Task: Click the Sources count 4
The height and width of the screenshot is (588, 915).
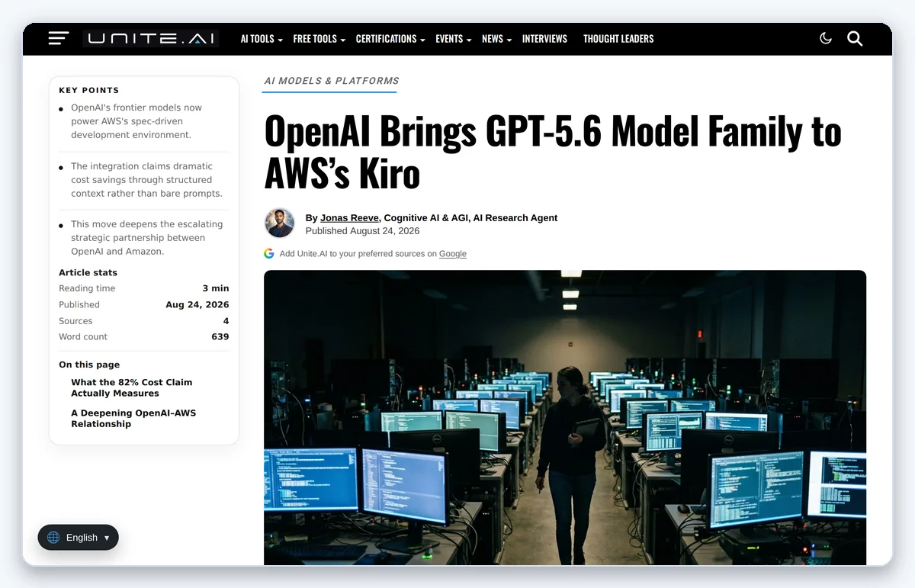Action: [x=226, y=321]
